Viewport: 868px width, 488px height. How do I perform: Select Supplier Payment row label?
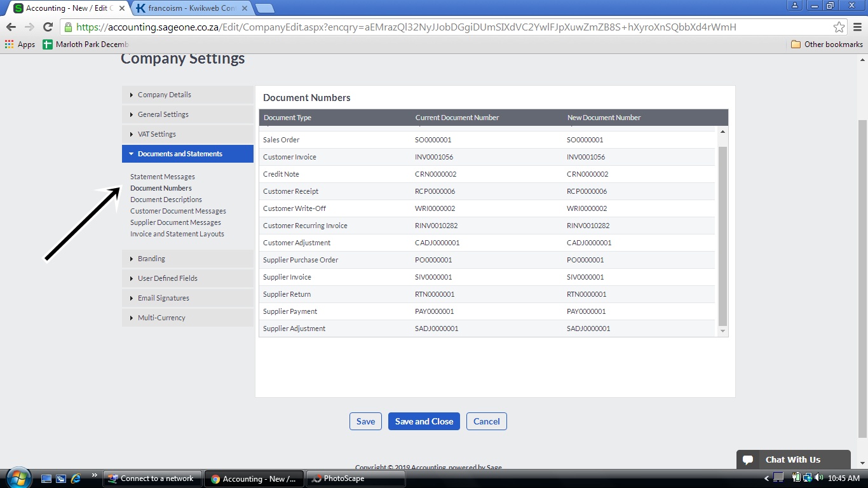pyautogui.click(x=290, y=311)
